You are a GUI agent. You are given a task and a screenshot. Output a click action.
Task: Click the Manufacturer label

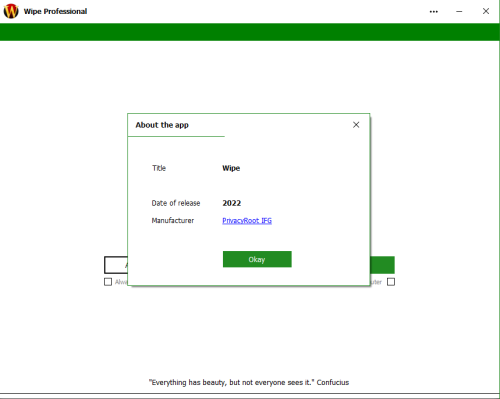pyautogui.click(x=173, y=221)
